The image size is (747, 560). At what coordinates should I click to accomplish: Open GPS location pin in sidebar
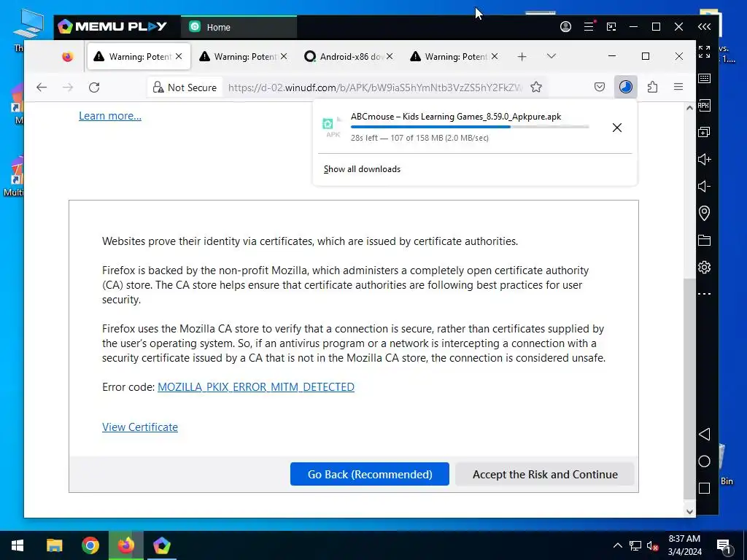click(x=704, y=213)
